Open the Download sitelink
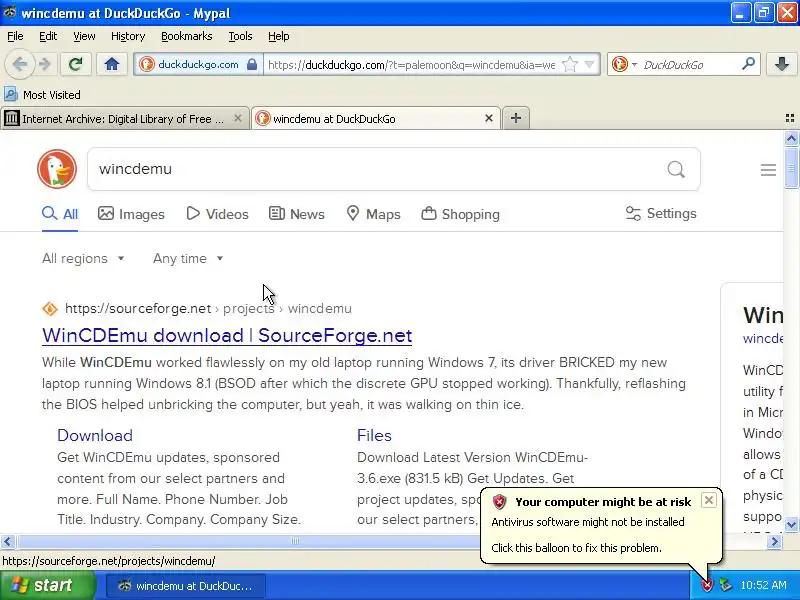 pos(95,435)
